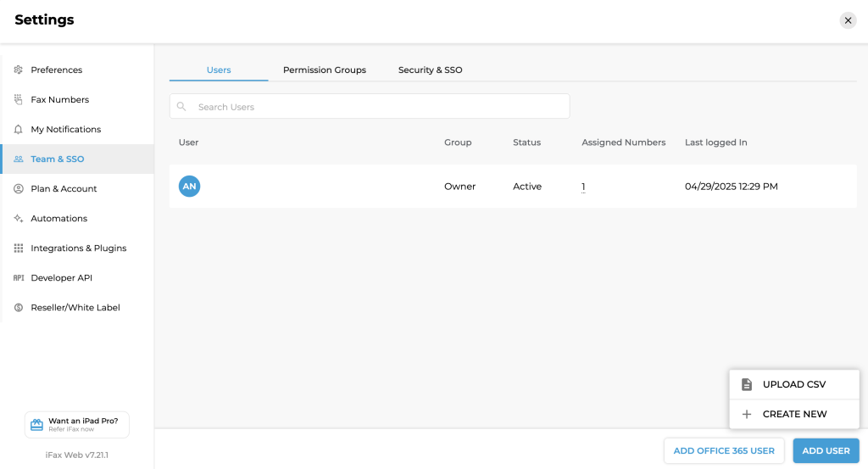Screen dimensions: 868x469
Task: Click the Settings title
Action: point(44,20)
